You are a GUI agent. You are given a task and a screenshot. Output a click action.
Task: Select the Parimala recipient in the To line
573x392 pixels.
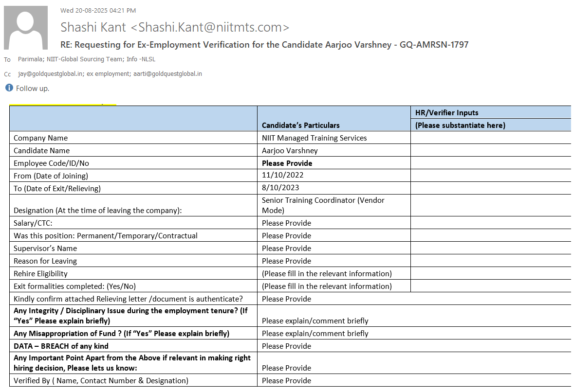[30, 59]
